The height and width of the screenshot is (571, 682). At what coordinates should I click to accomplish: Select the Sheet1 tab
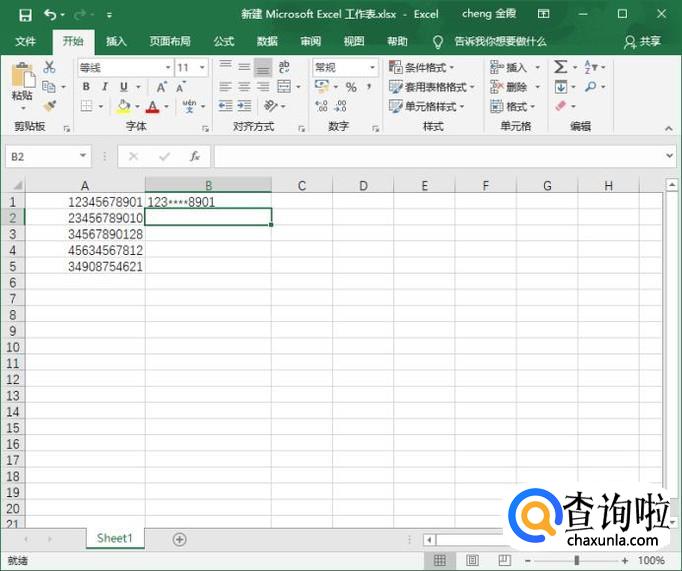point(115,538)
